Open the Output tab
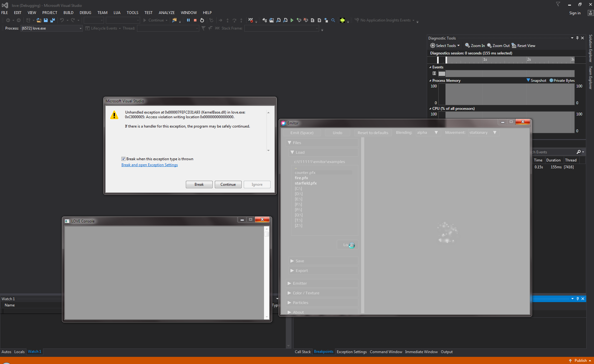 447,352
